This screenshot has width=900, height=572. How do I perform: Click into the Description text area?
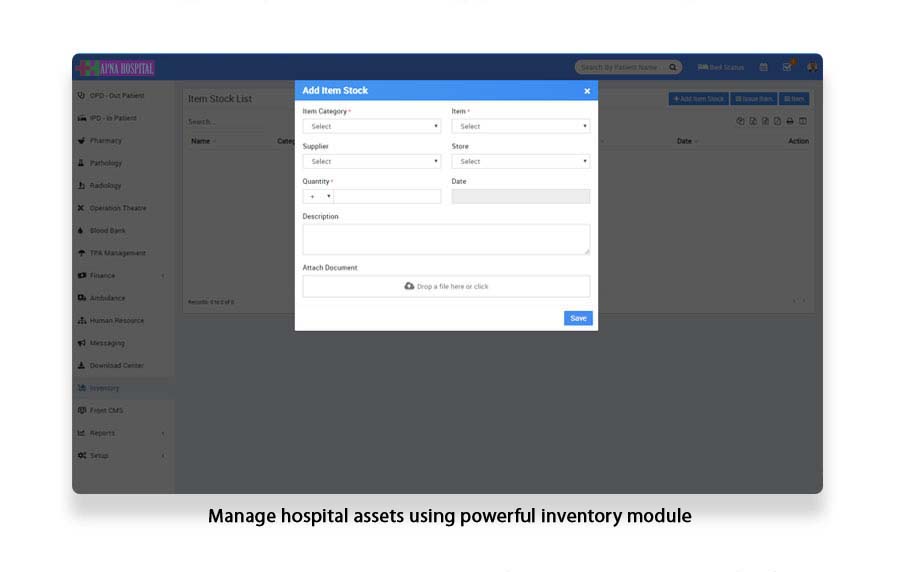click(x=446, y=239)
